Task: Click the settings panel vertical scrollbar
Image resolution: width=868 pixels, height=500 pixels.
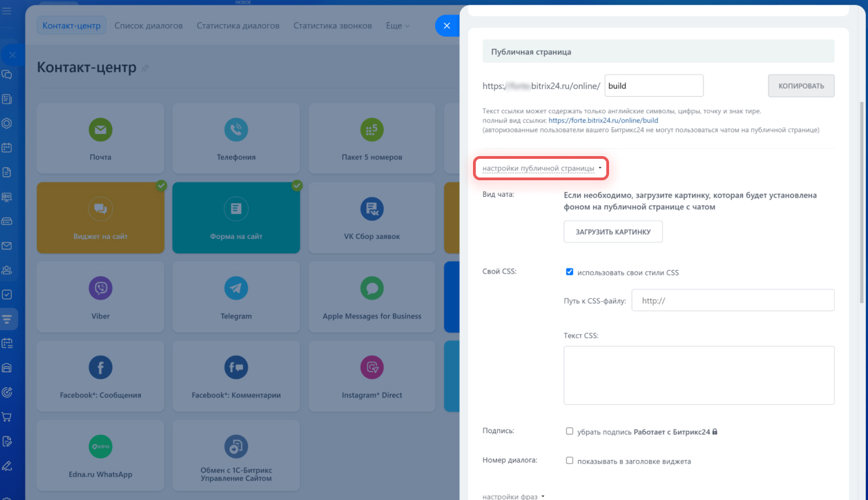Action: pyautogui.click(x=861, y=202)
